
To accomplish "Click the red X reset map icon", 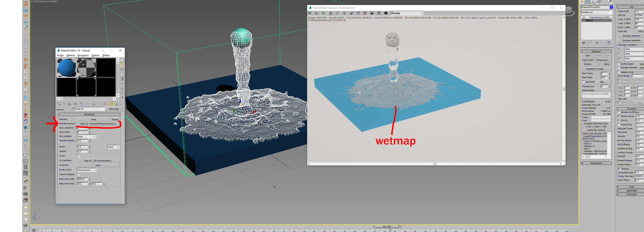I will click(x=76, y=104).
